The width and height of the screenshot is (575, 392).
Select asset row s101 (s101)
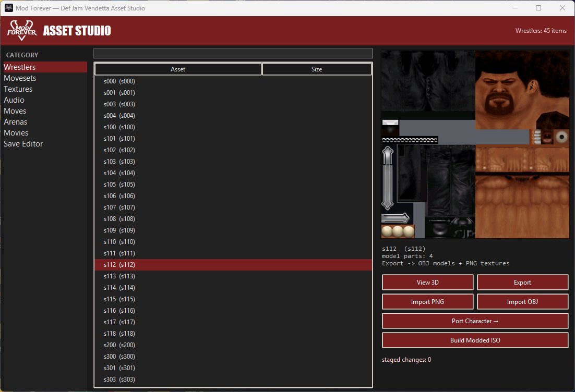(x=233, y=139)
